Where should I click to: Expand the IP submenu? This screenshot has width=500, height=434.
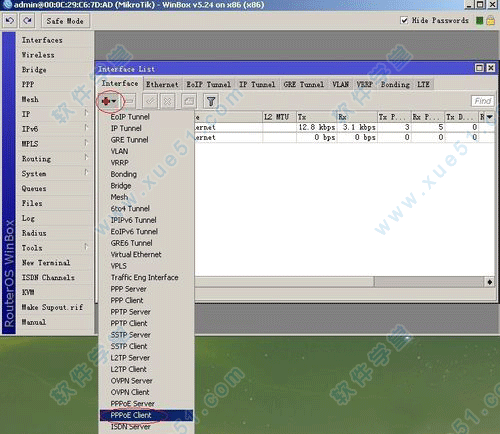86,114
